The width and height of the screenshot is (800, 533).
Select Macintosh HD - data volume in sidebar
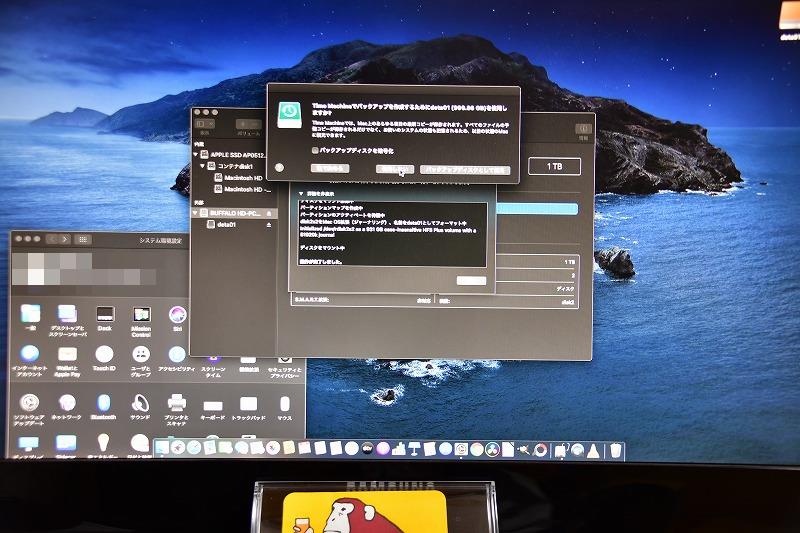pos(243,189)
